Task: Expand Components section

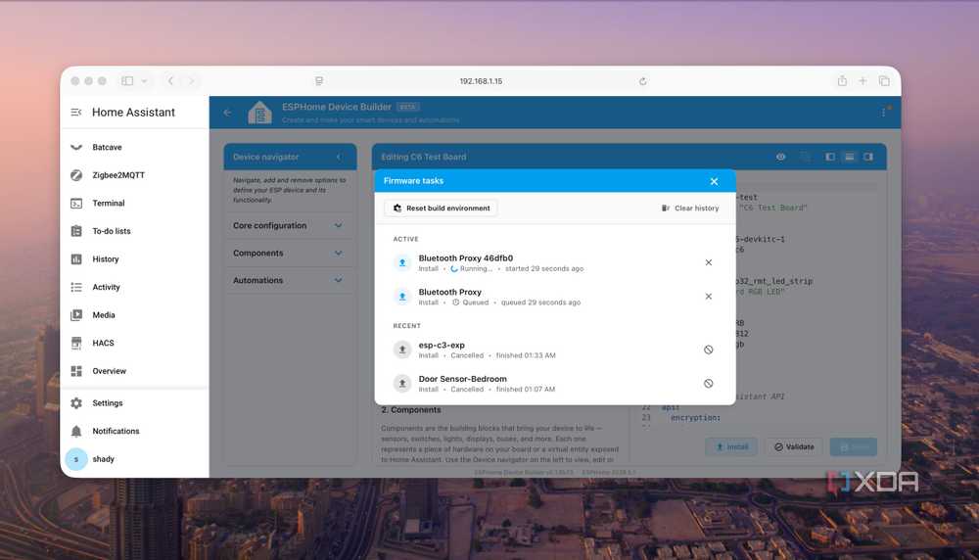Action: click(x=290, y=253)
